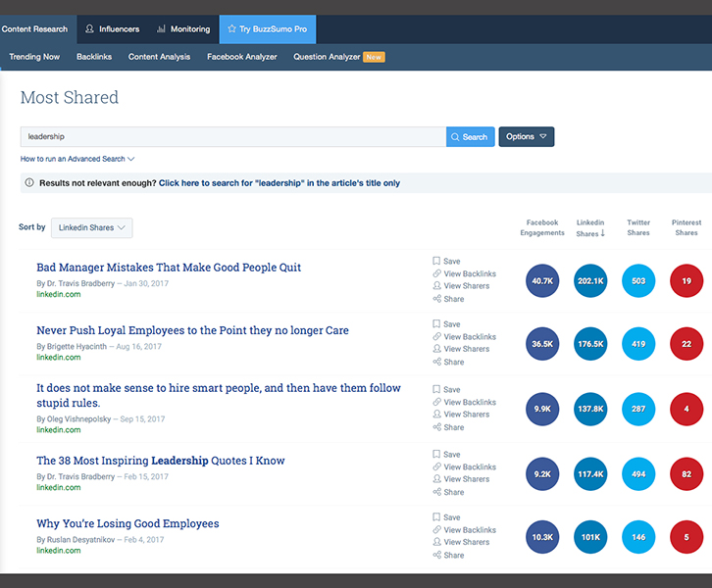712x588 pixels.
Task: Open Backlinks submenu item
Action: pyautogui.click(x=94, y=57)
